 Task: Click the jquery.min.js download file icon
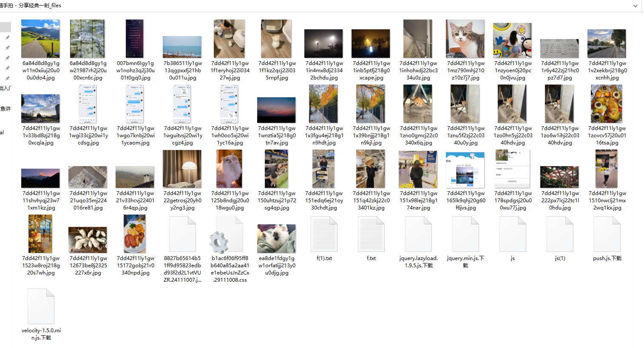click(465, 235)
